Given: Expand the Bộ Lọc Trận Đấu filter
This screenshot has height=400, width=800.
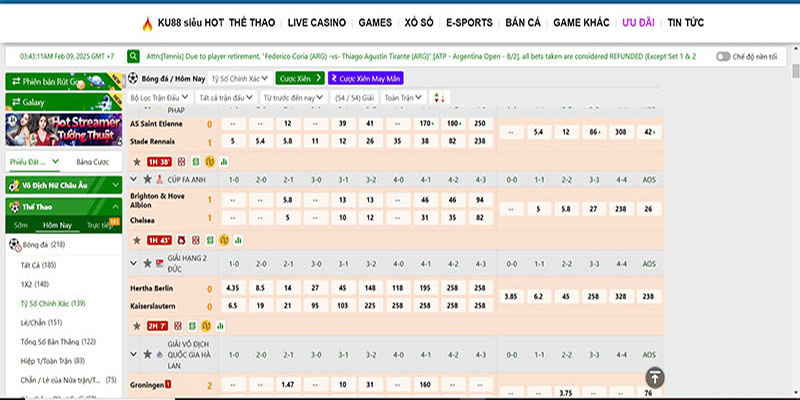Looking at the screenshot, I should coord(160,98).
